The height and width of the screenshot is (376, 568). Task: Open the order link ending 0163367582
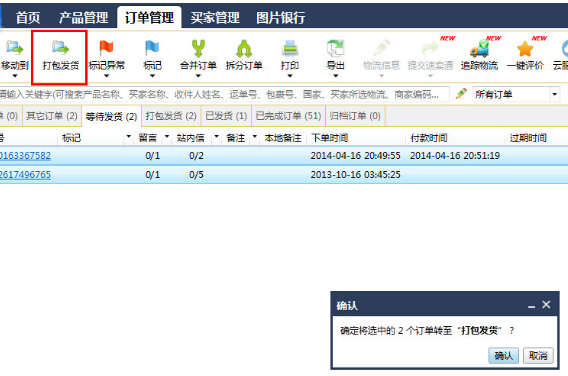pyautogui.click(x=25, y=156)
